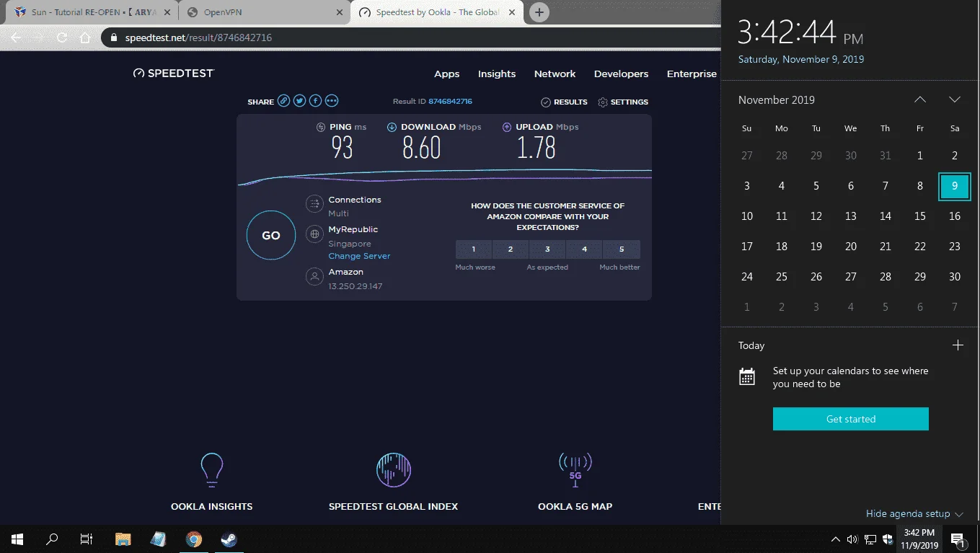Open the Enterprise menu item
The image size is (980, 553).
pyautogui.click(x=692, y=74)
